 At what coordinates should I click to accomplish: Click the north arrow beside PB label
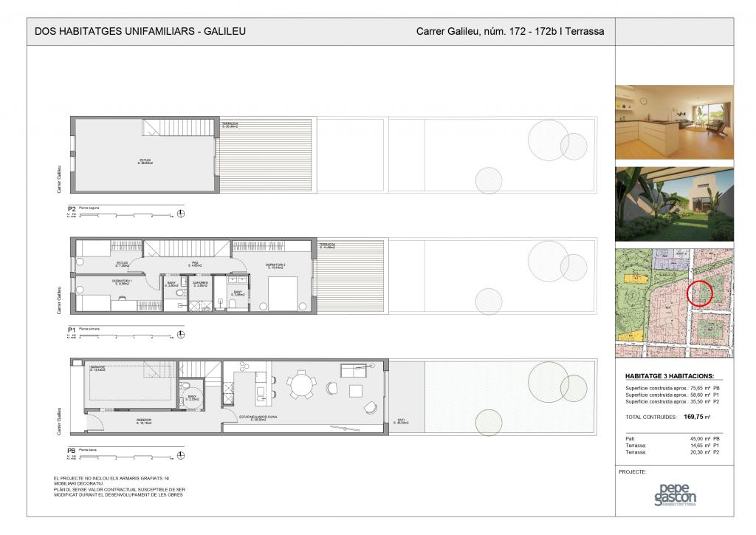pos(181,455)
